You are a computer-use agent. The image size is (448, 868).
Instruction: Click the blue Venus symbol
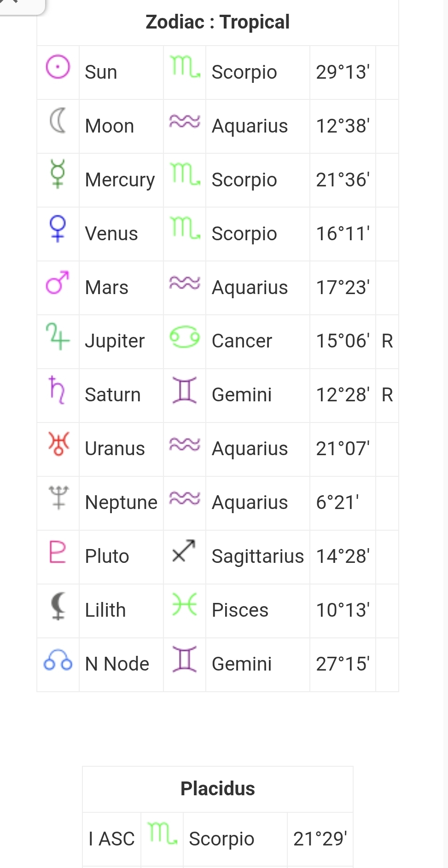58,229
